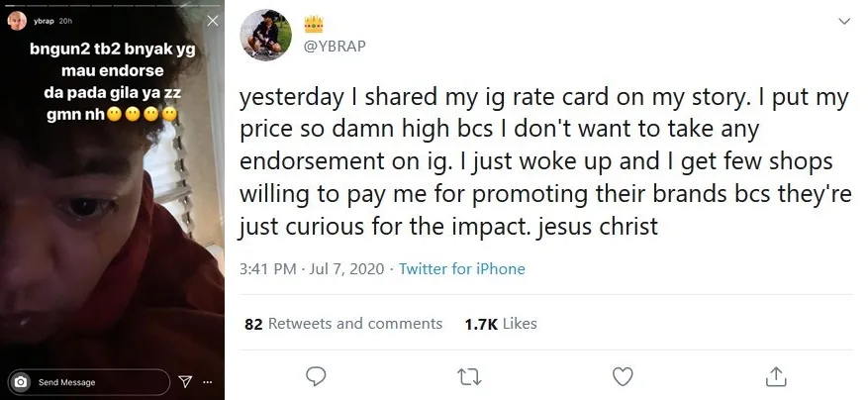View the 1.7K Likes list
Screen dimensions: 868x400
[x=501, y=324]
